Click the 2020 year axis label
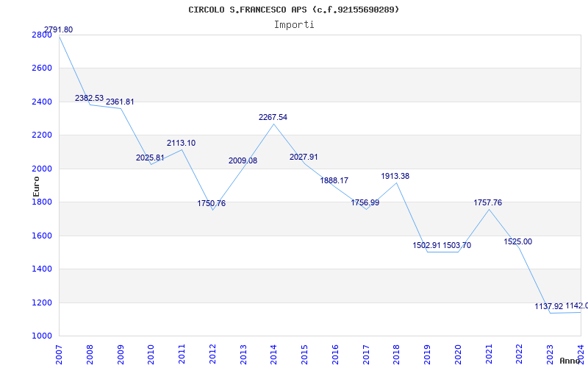 coord(458,355)
